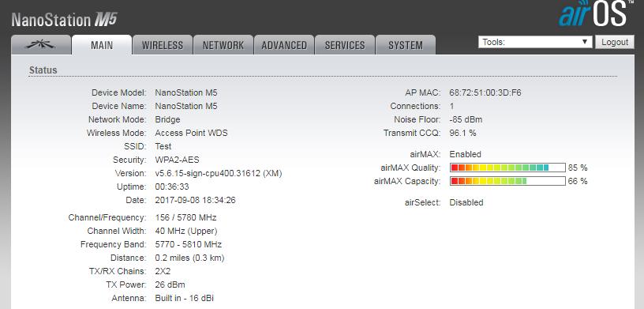Click the NanoStation M5 logo
Viewport: 644px width, 309px height.
click(65, 20)
